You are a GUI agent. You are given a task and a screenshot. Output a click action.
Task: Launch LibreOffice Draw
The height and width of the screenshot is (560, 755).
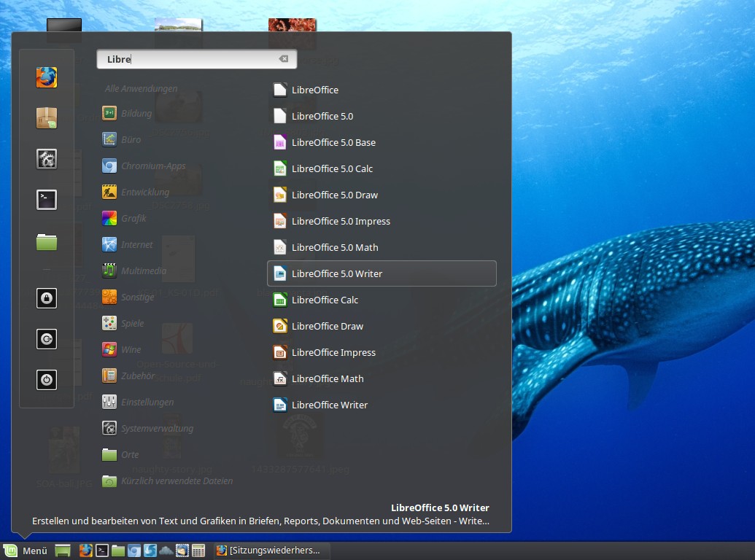click(382, 326)
